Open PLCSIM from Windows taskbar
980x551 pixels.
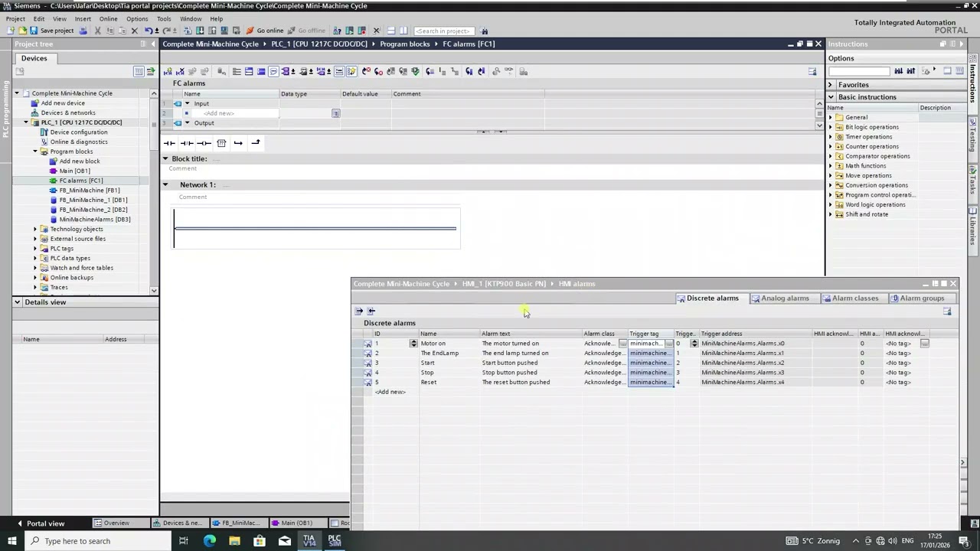(x=335, y=541)
